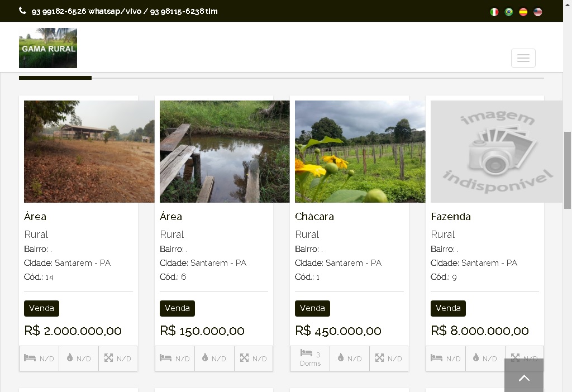Image resolution: width=572 pixels, height=392 pixels.
Task: Open the Área listing title with code 6
Action: (x=171, y=216)
